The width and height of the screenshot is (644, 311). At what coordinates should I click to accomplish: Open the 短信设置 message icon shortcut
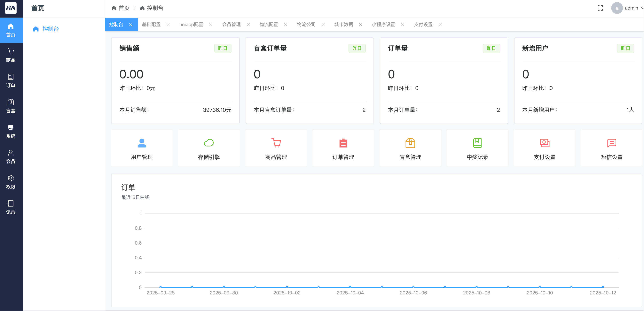tap(611, 143)
